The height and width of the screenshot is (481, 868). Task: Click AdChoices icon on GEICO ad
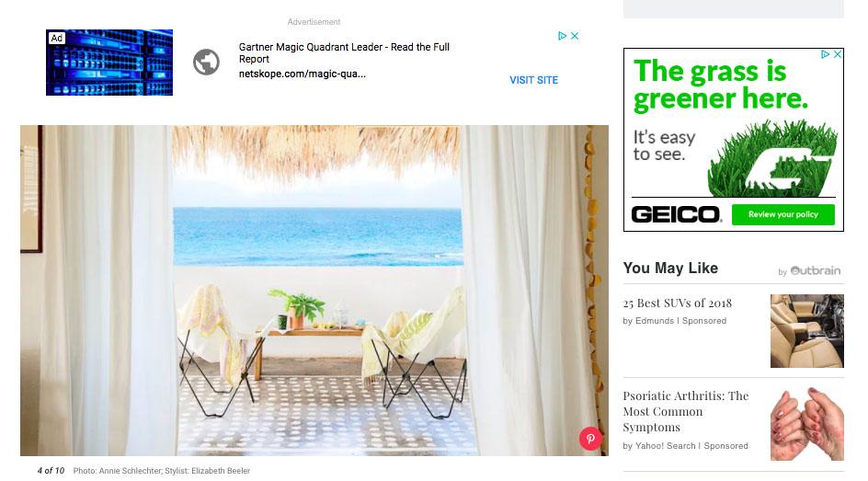pyautogui.click(x=826, y=54)
